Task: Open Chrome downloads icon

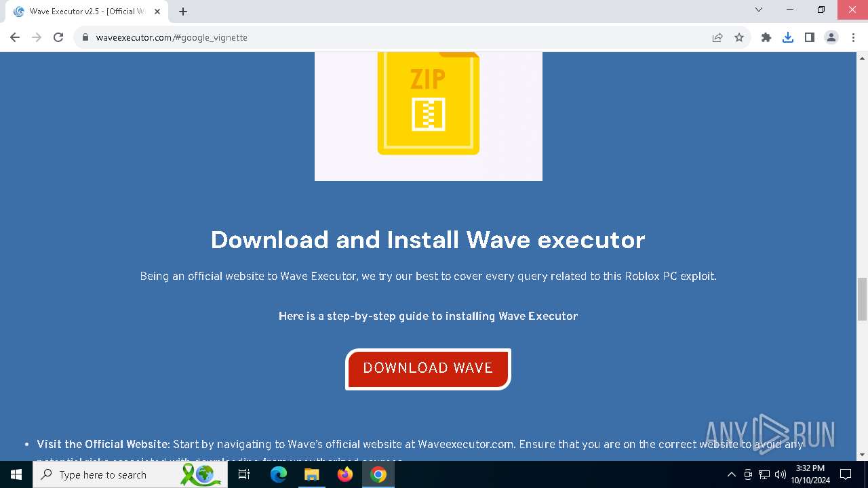Action: pyautogui.click(x=788, y=37)
